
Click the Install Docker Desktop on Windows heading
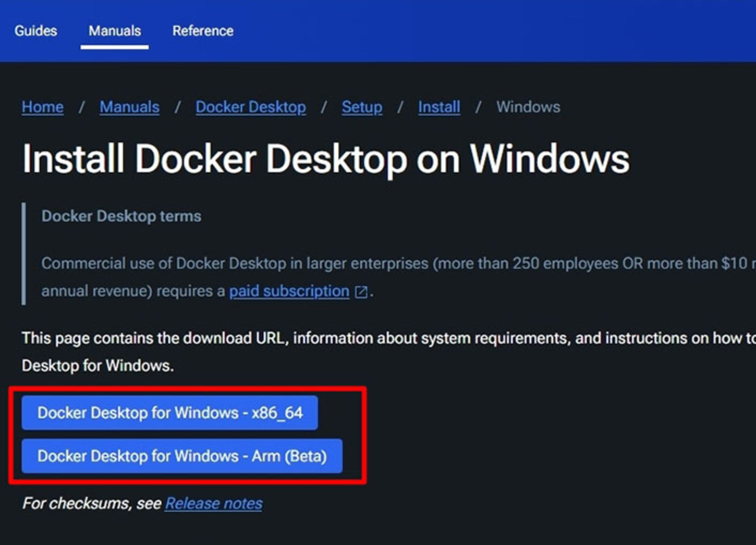(x=326, y=159)
